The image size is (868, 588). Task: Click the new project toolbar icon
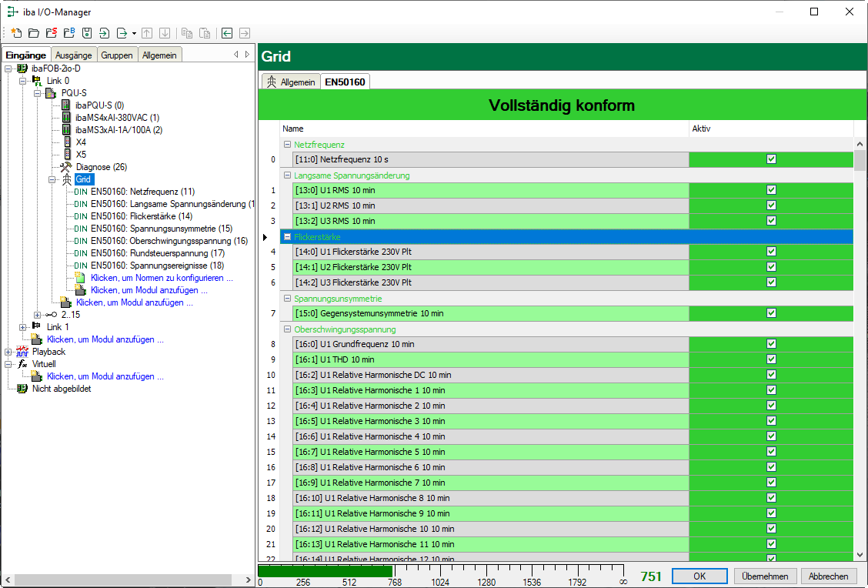(15, 33)
